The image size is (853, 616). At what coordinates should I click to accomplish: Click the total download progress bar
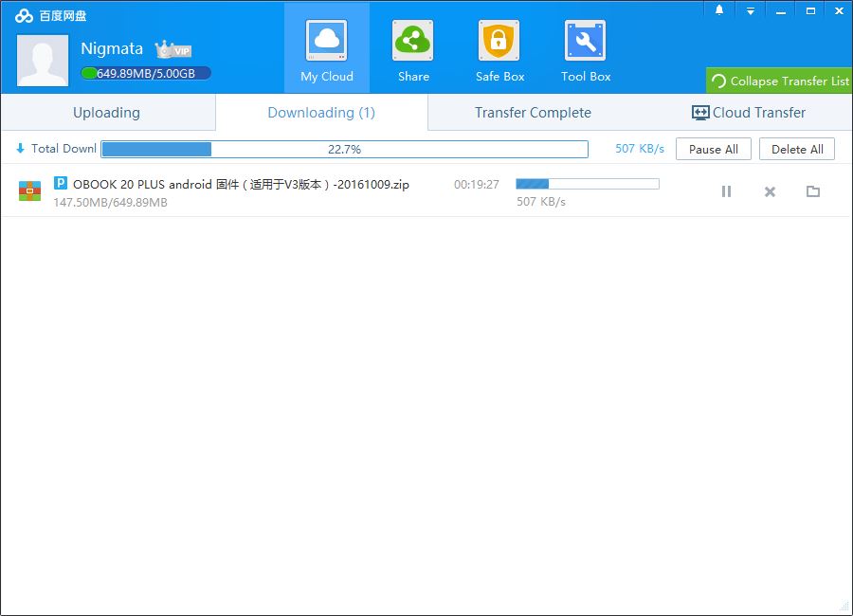[x=344, y=149]
